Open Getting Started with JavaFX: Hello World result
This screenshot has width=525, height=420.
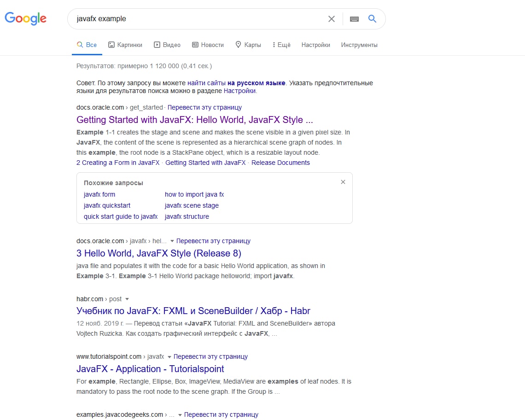click(194, 120)
